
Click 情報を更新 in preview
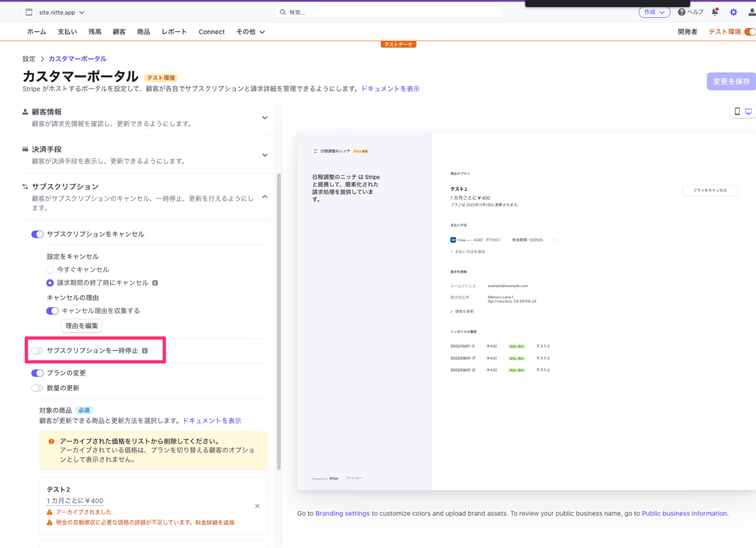pyautogui.click(x=462, y=312)
